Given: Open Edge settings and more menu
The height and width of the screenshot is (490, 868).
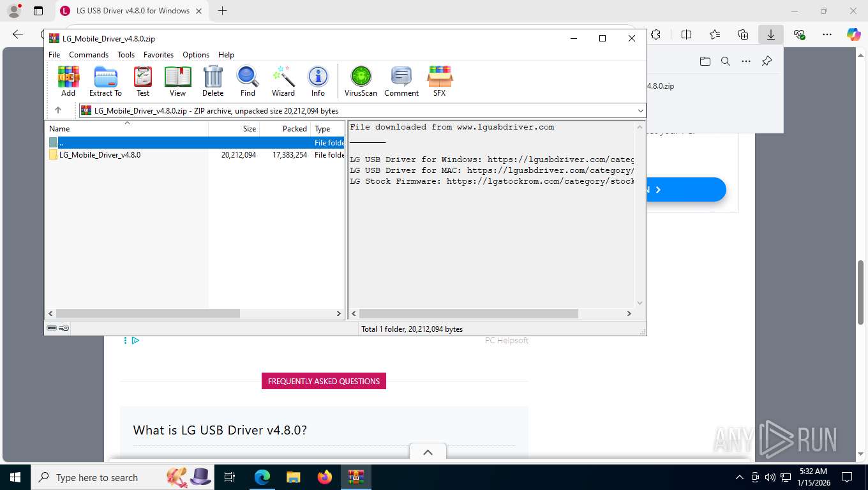Looking at the screenshot, I should 827,34.
